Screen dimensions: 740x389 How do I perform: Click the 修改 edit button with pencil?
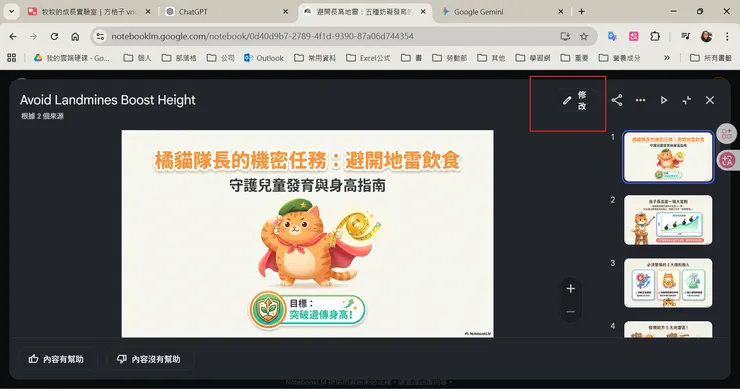click(575, 101)
